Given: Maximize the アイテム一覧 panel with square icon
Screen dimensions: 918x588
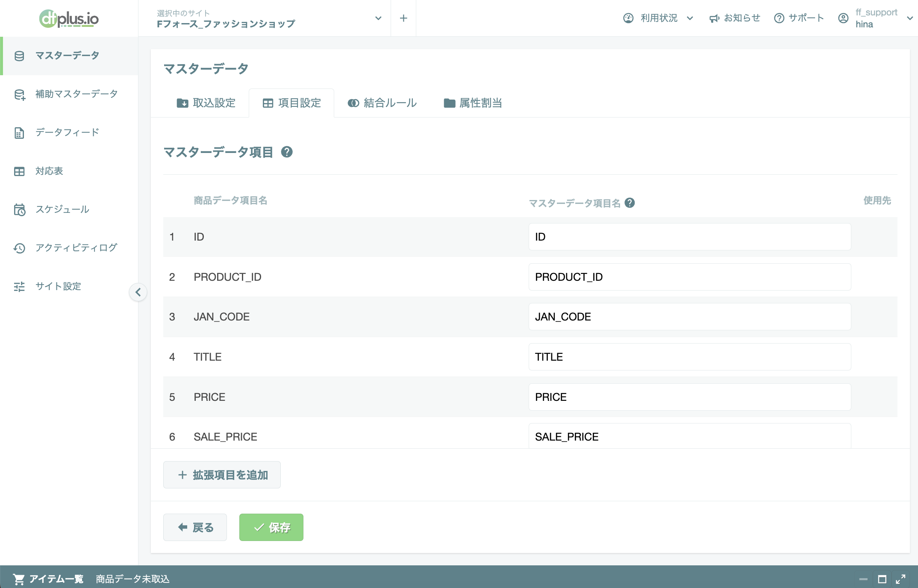Looking at the screenshot, I should [882, 579].
